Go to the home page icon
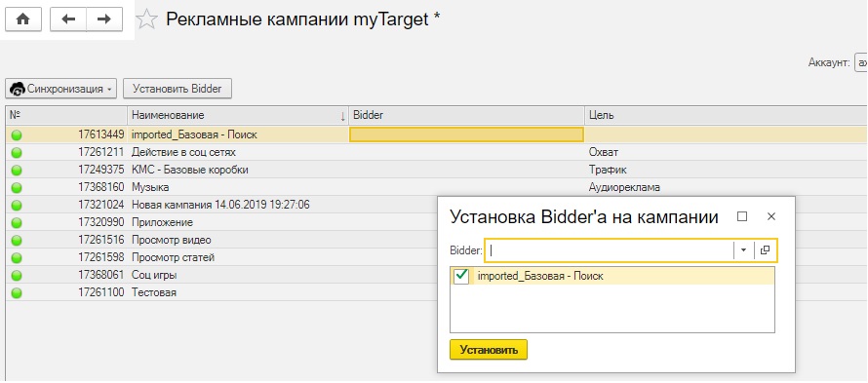 22,19
